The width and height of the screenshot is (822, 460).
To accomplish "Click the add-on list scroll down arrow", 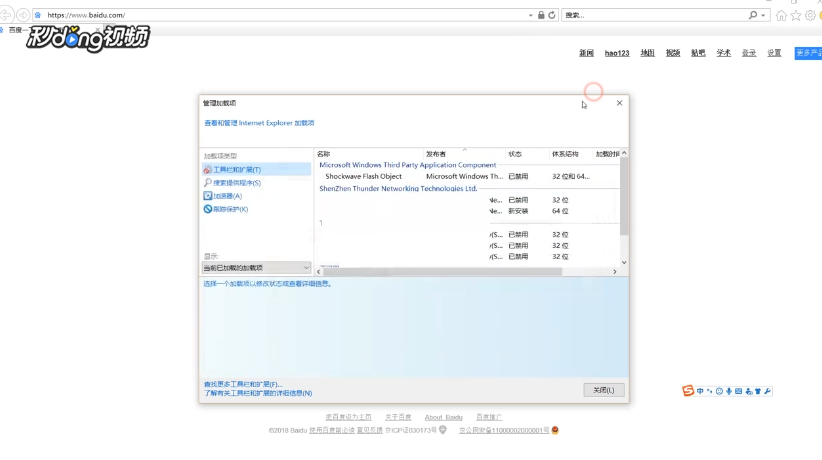I will click(x=624, y=262).
